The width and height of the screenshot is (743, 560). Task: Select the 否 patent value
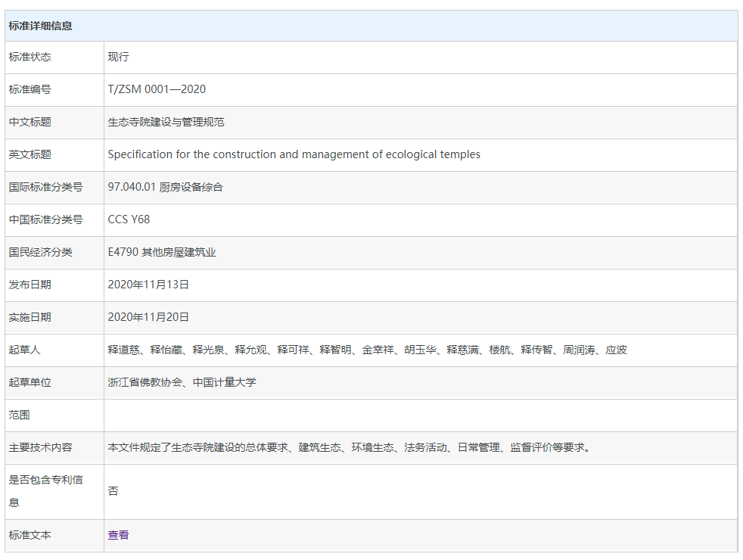coord(113,491)
